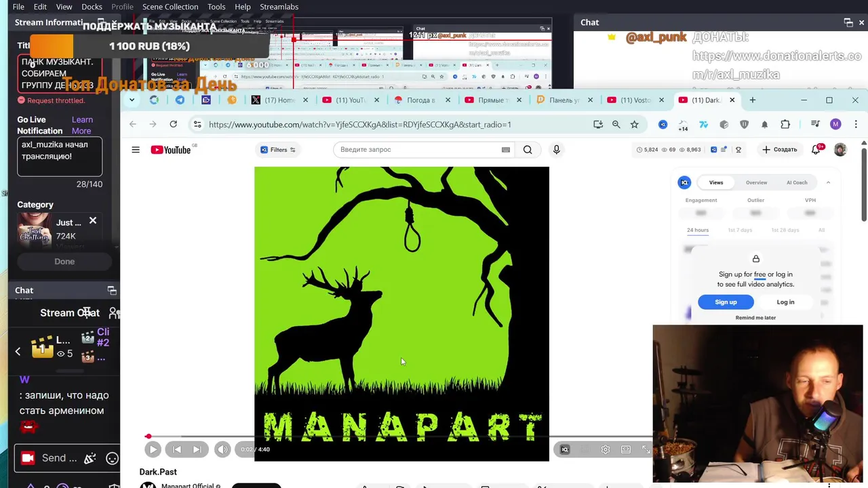
Task: Select the Views tab in analytics panel
Action: [716, 182]
